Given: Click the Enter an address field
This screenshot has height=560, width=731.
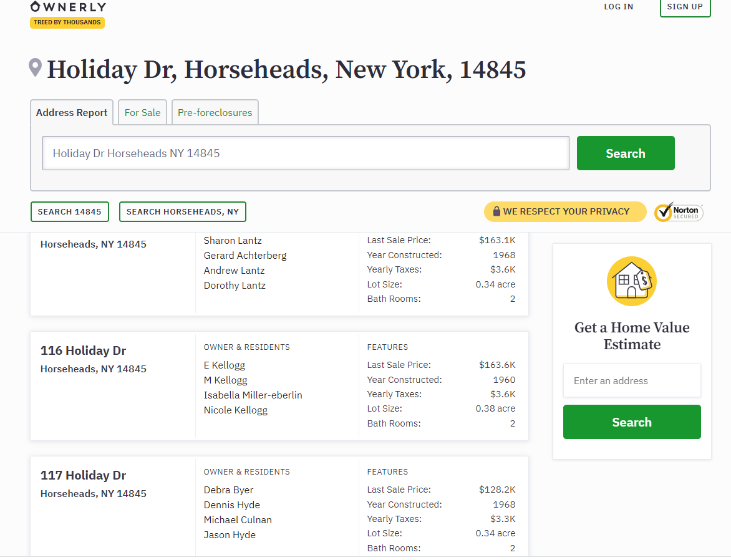Looking at the screenshot, I should pyautogui.click(x=631, y=381).
